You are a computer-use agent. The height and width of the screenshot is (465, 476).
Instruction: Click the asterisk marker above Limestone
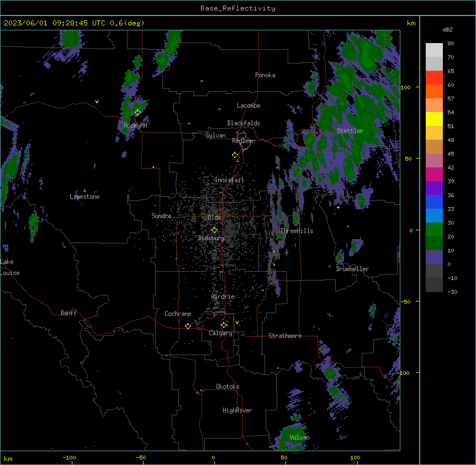(x=84, y=191)
